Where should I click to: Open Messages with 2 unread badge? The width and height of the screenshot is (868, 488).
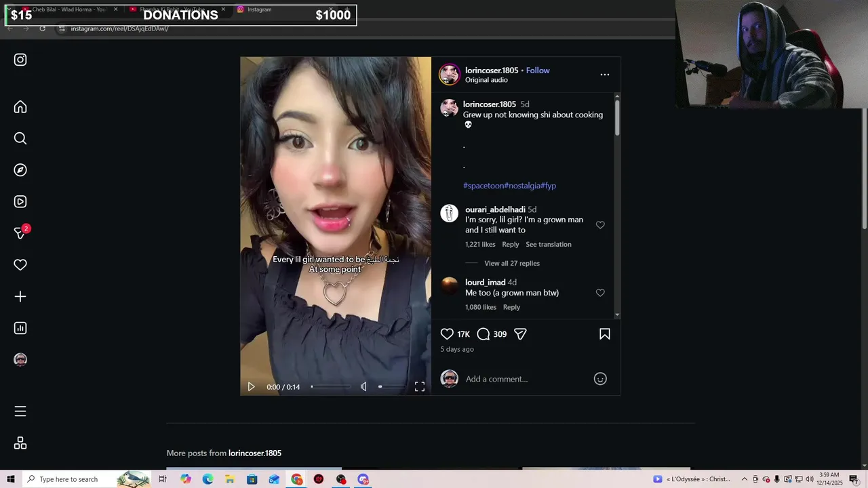coord(20,232)
